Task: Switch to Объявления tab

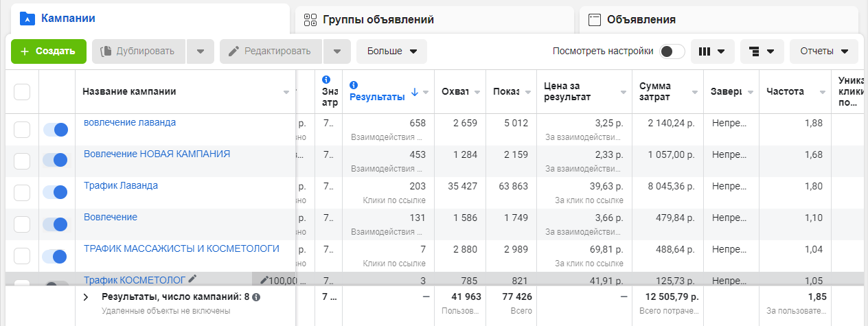Action: click(718, 19)
